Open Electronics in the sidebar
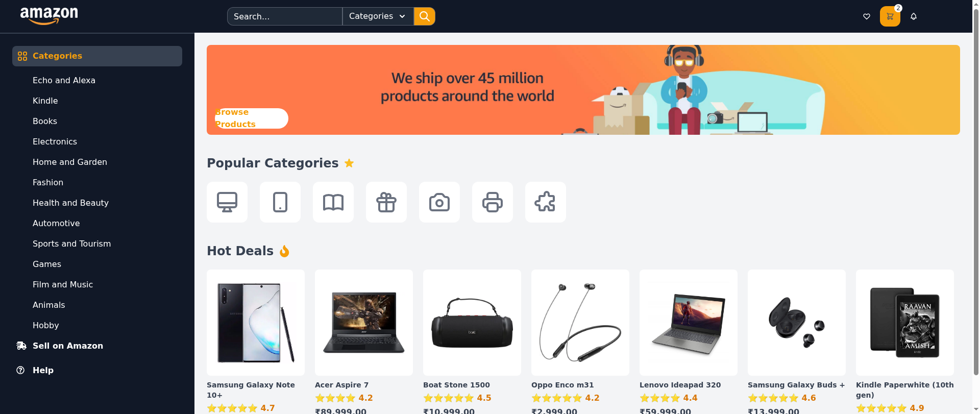 pyautogui.click(x=55, y=141)
